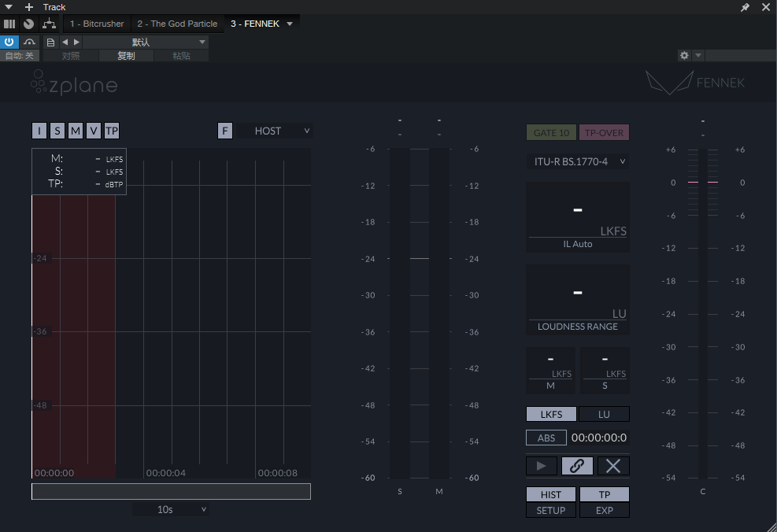Viewport: 777px width, 532px height.
Task: Pin the plugin window
Action: (x=745, y=7)
